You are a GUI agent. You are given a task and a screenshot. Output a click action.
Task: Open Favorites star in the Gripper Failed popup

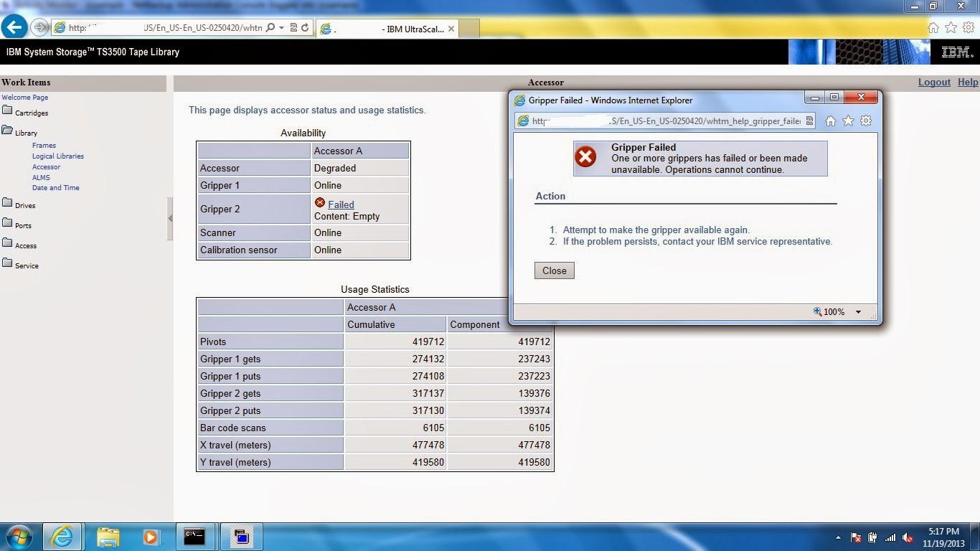click(848, 121)
